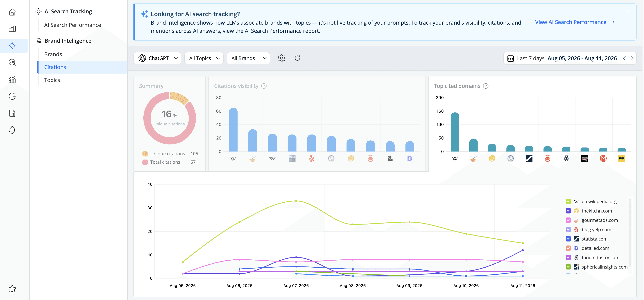Toggle the detailed.com legend checkbox
Viewport: 644px width, 300px height.
coord(568,248)
